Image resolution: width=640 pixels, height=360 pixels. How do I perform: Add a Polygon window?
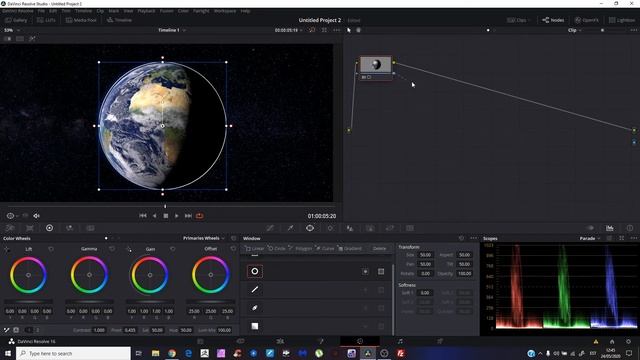click(300, 248)
